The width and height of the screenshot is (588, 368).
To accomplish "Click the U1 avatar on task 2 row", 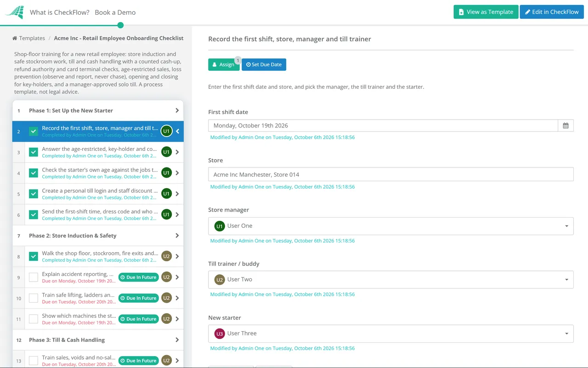I will 166,131.
